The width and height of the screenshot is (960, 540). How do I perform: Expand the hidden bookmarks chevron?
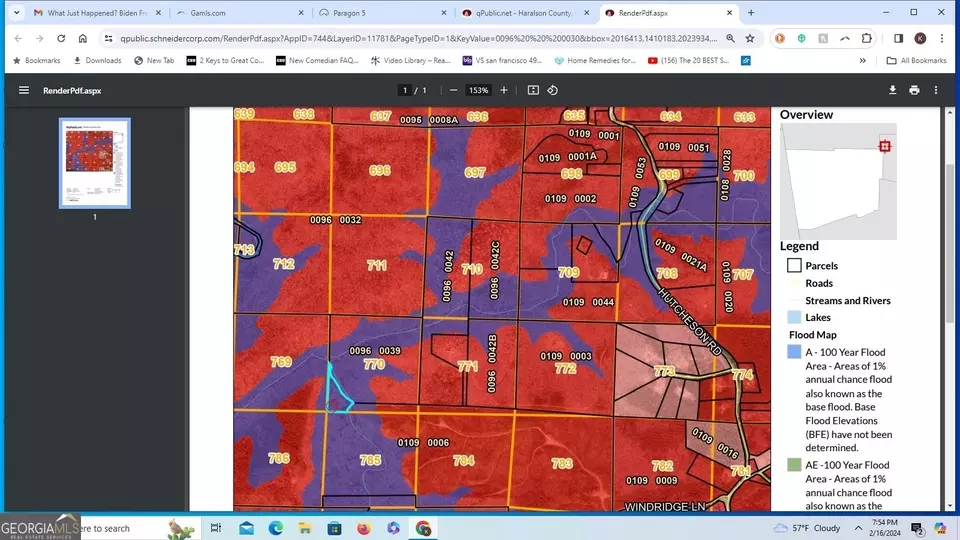coord(863,61)
